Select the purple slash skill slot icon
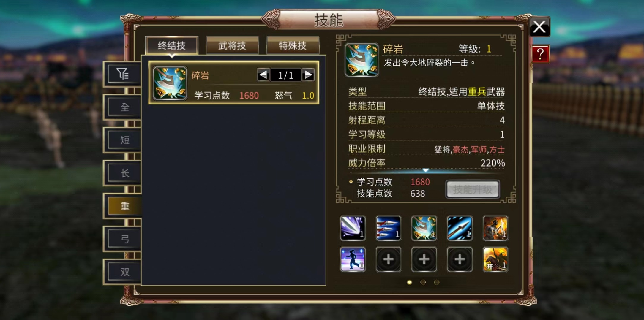644x320 pixels. pos(353,228)
